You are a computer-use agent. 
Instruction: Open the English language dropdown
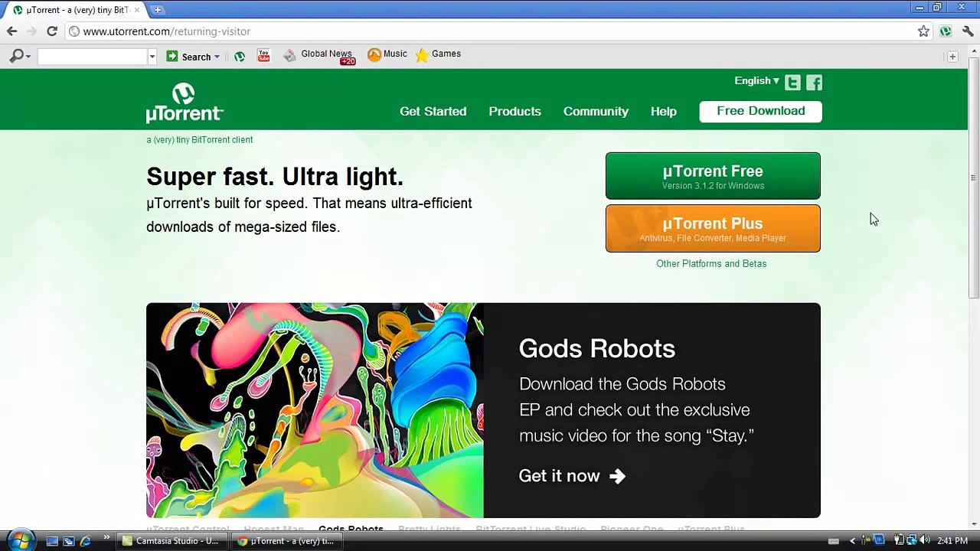coord(756,81)
